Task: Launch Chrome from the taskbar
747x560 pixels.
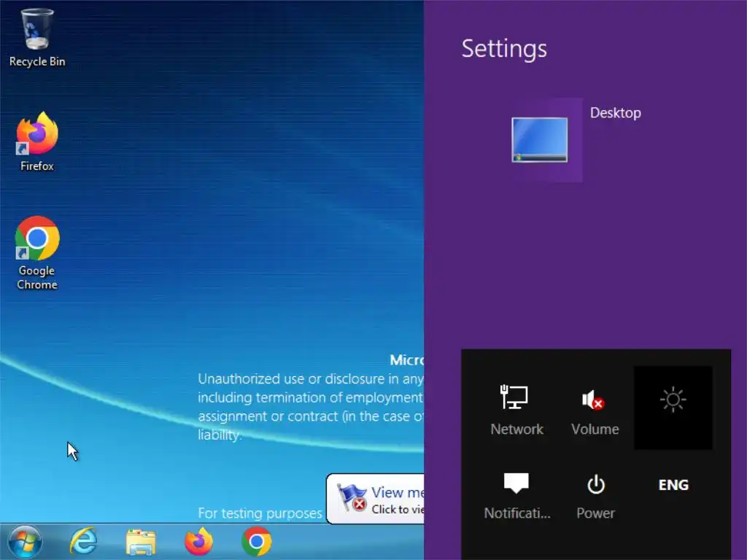Action: (x=256, y=542)
